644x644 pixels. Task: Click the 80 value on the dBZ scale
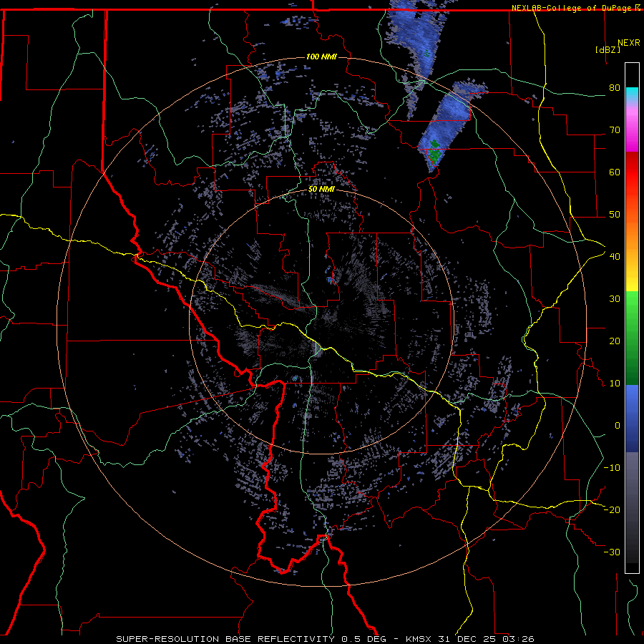[x=615, y=87]
